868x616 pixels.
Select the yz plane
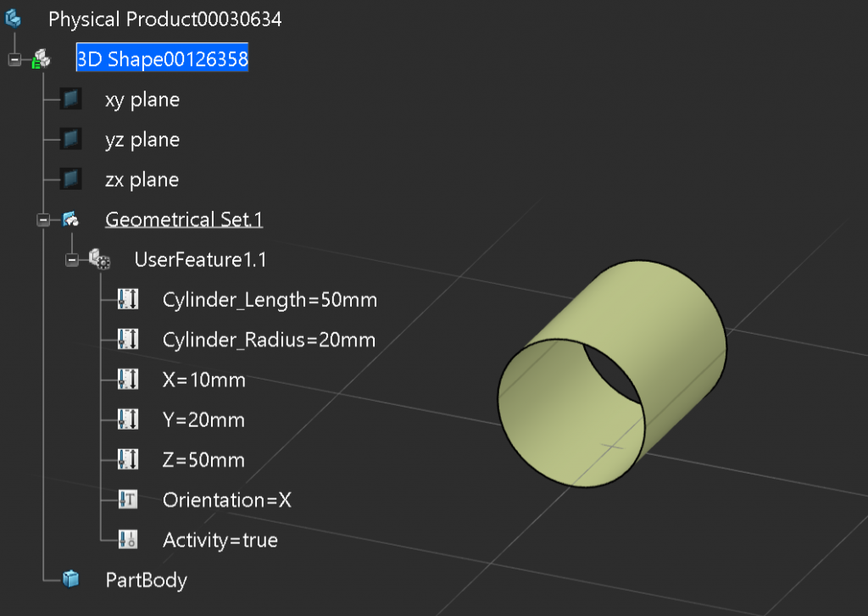pos(142,140)
